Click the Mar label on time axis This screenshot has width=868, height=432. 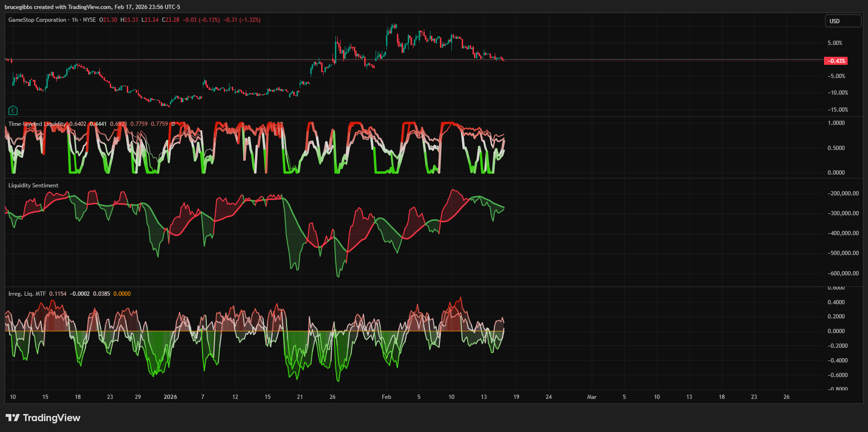click(x=592, y=397)
